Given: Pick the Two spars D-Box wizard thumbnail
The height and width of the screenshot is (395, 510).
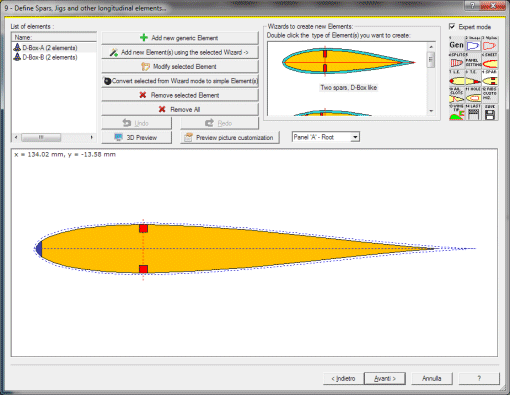Looking at the screenshot, I should point(348,69).
